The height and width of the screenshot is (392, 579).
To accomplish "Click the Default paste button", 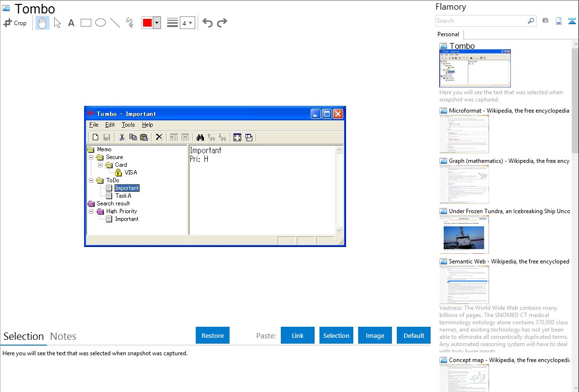I will point(414,335).
